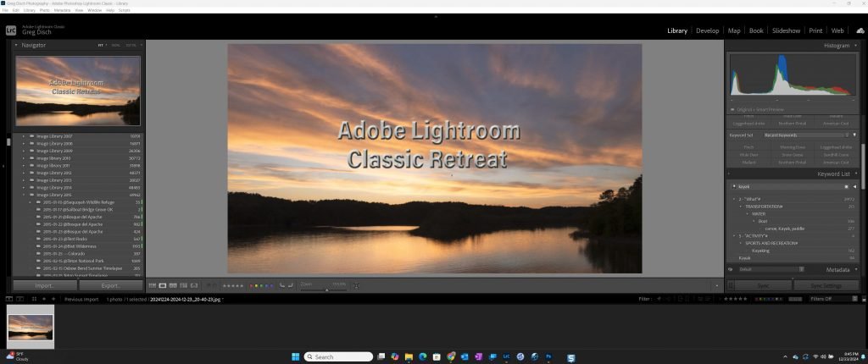This screenshot has width=868, height=364.
Task: Switch to Survey view in the toolbar
Action: coord(184,285)
